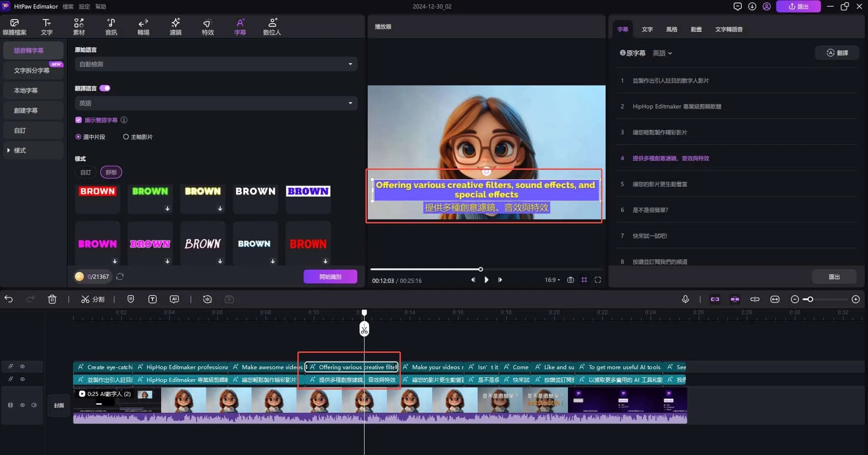This screenshot has height=455, width=868.
Task: Take a snapshot with the camera icon in player
Action: [x=571, y=280]
